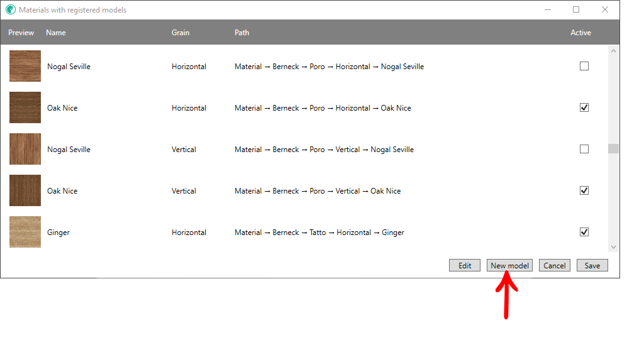Viewport: 644px width, 340px height.
Task: Click Horizontal grain in the Nogal Seville row
Action: pos(189,67)
